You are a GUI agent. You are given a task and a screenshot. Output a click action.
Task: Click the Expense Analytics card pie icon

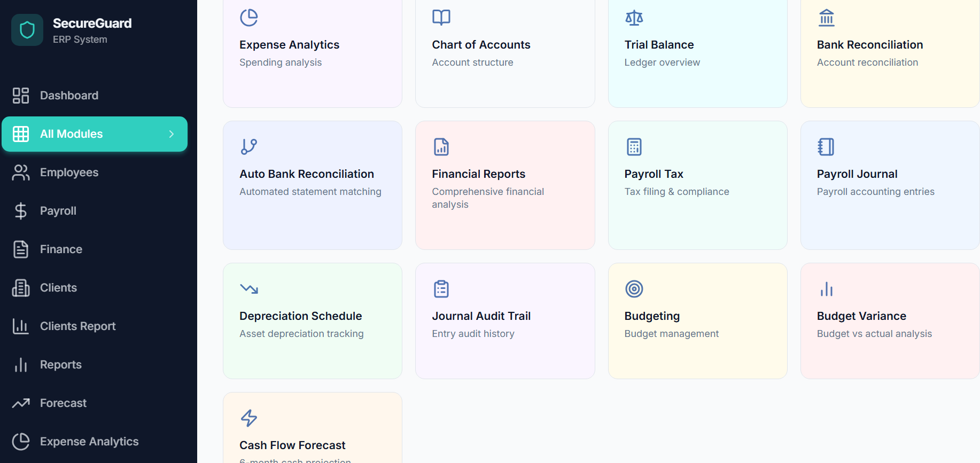(249, 18)
